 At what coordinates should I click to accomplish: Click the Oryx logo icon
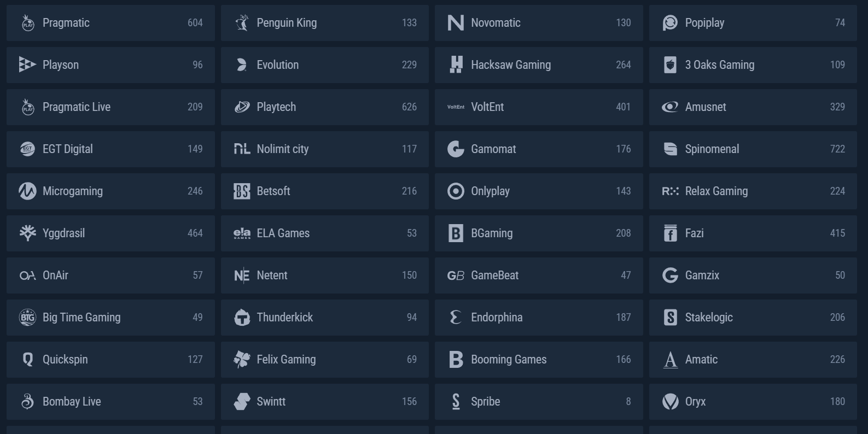click(670, 402)
